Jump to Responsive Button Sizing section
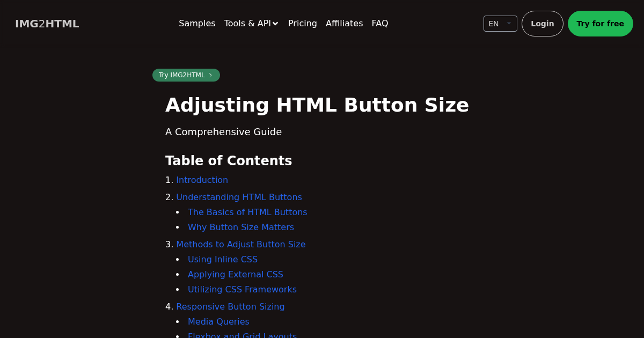 [230, 307]
